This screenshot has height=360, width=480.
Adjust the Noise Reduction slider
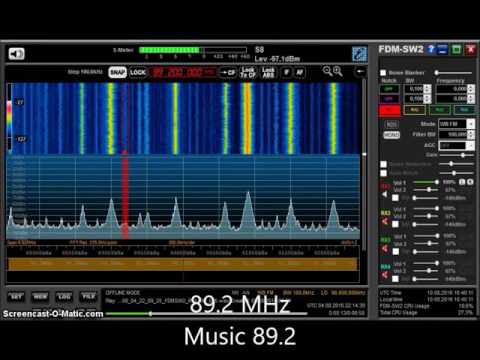pyautogui.click(x=457, y=164)
